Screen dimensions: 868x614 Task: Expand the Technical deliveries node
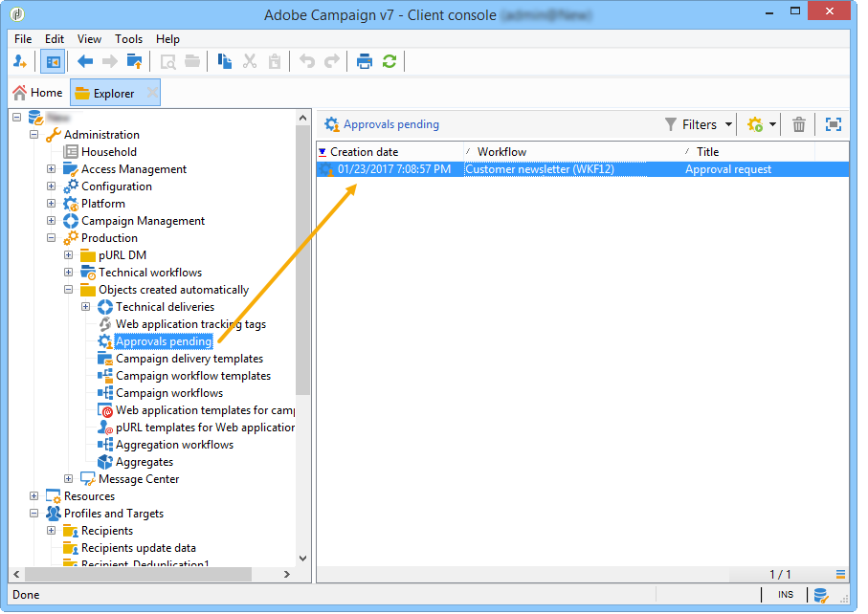coord(85,306)
